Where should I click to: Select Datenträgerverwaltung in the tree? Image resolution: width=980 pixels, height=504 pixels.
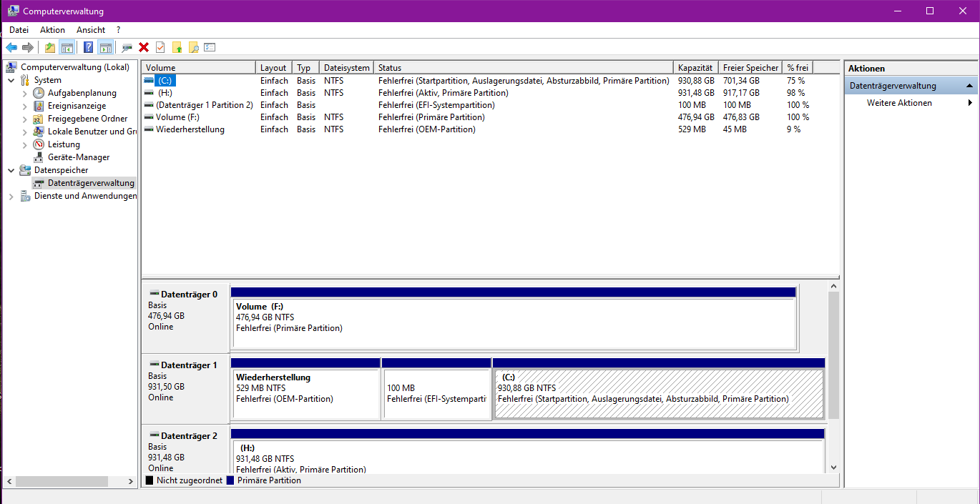(x=91, y=183)
